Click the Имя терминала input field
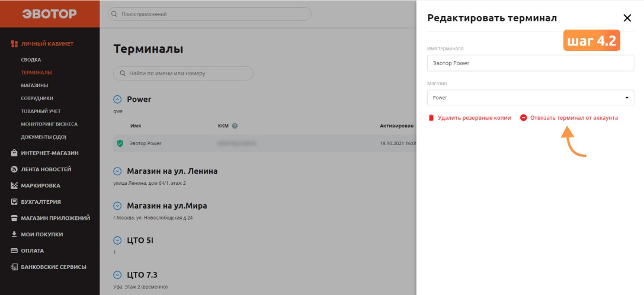Image resolution: width=644 pixels, height=295 pixels. tap(531, 63)
